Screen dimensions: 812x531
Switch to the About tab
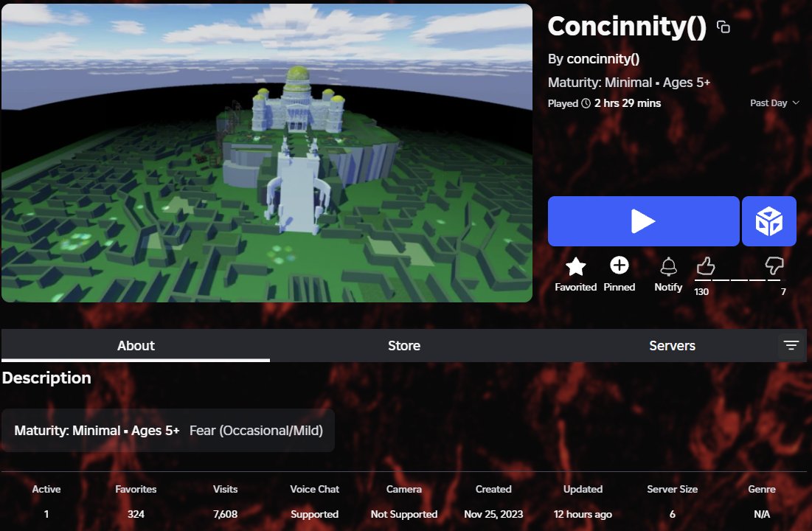point(136,346)
